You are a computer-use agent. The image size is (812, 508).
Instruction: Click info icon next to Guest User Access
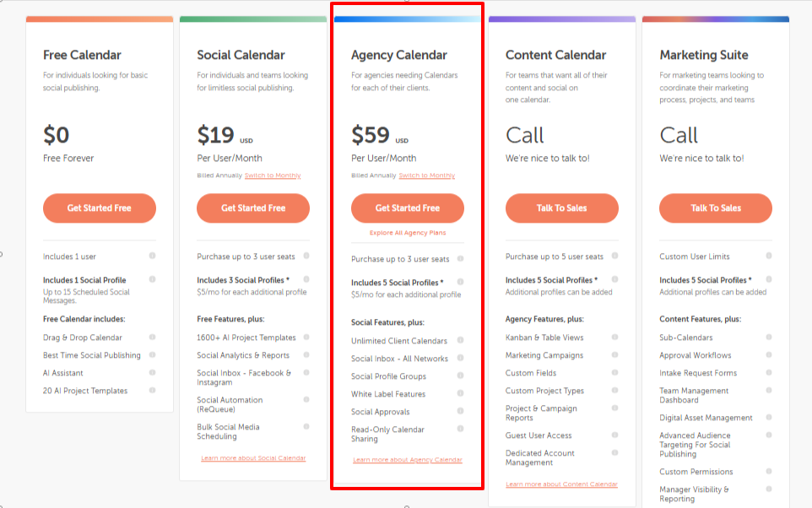(614, 435)
